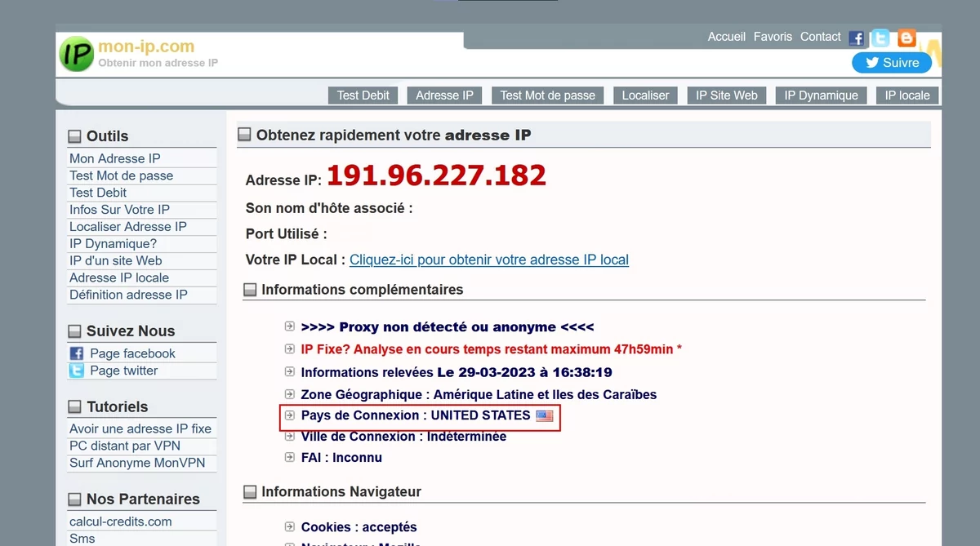The height and width of the screenshot is (546, 980).
Task: Click arrow bullet beside IP Fixe? line
Action: tap(289, 348)
